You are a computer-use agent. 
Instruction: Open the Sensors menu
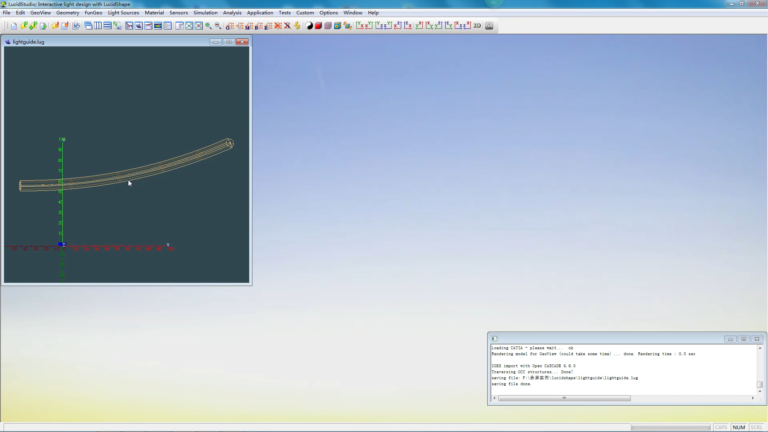[x=179, y=13]
